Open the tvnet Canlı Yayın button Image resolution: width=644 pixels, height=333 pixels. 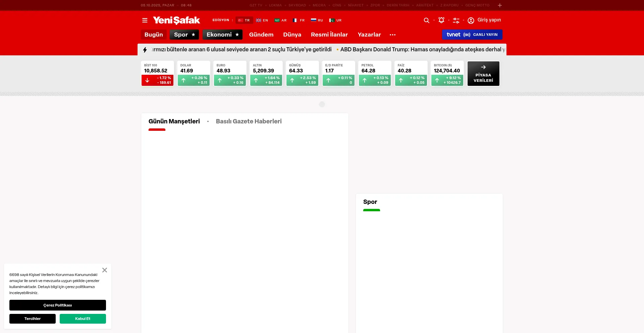pos(472,35)
